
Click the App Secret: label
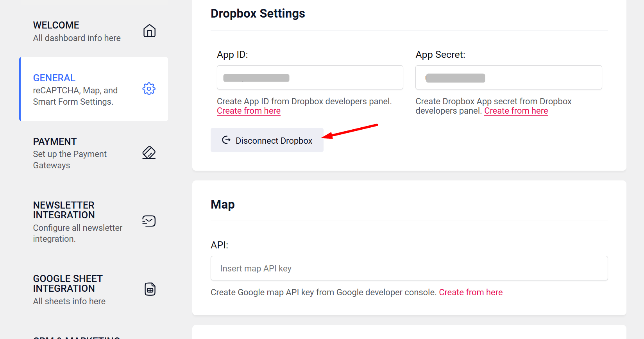(440, 55)
